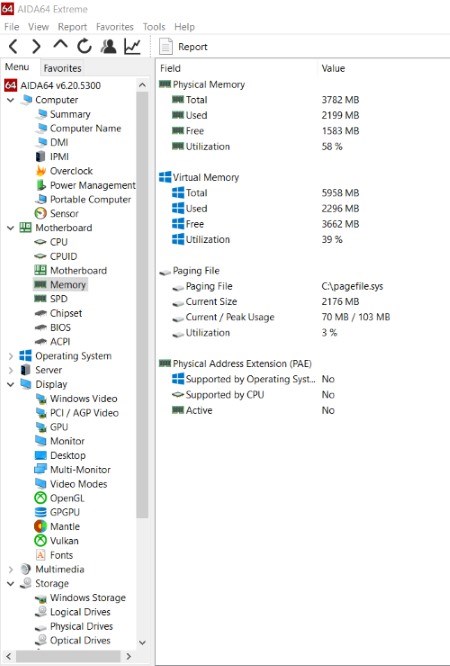450x666 pixels.
Task: Select the CPUID chip icon
Action: click(x=40, y=256)
